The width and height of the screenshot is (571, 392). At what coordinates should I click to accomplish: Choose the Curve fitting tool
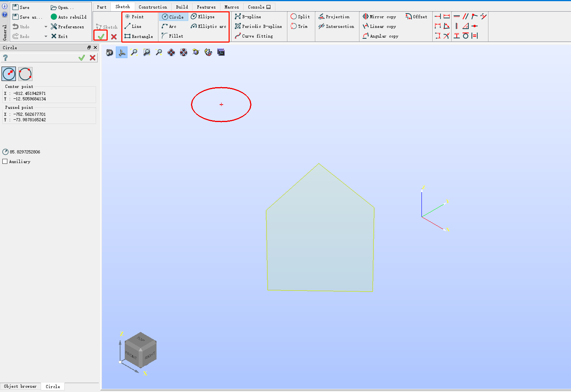[254, 36]
